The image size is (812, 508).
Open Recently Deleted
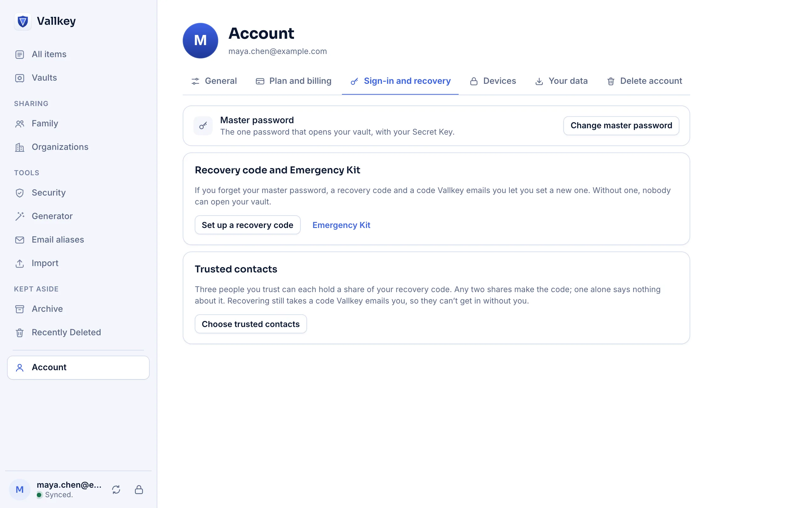tap(78, 333)
